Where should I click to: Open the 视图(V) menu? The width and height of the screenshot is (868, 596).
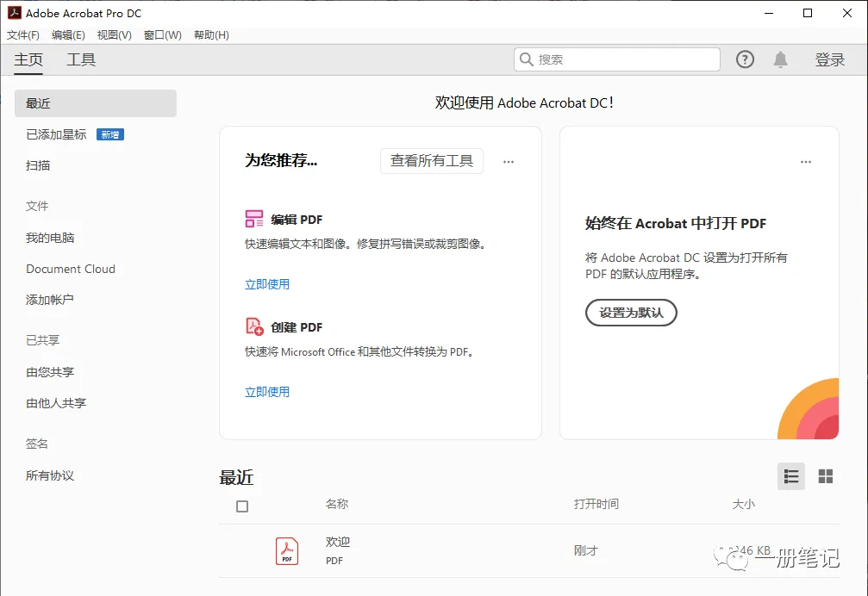pyautogui.click(x=114, y=34)
